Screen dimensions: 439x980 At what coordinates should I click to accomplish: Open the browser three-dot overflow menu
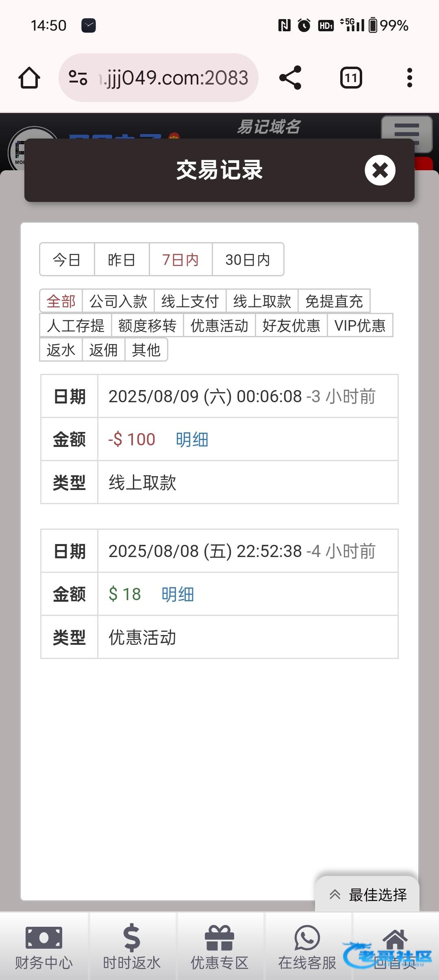click(409, 78)
